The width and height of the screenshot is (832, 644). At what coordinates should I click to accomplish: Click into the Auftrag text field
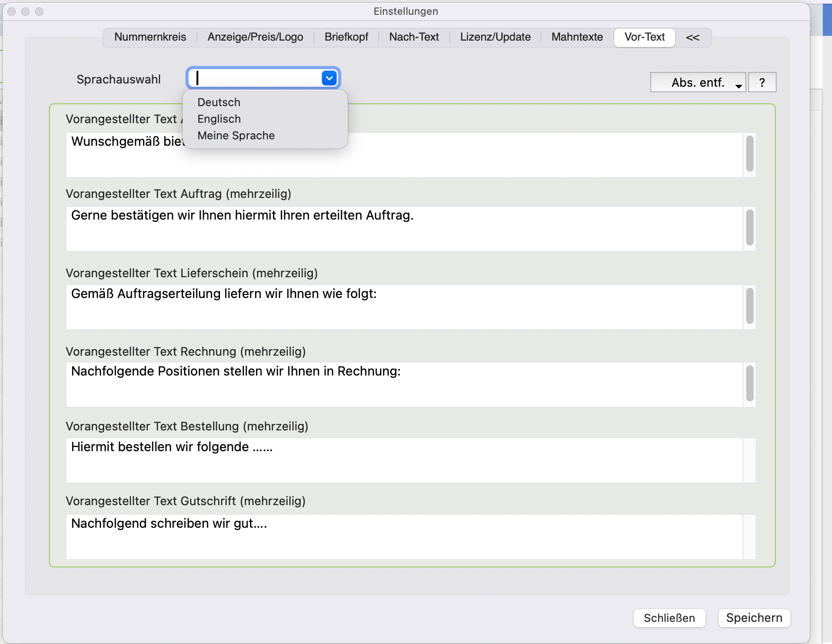[404, 229]
